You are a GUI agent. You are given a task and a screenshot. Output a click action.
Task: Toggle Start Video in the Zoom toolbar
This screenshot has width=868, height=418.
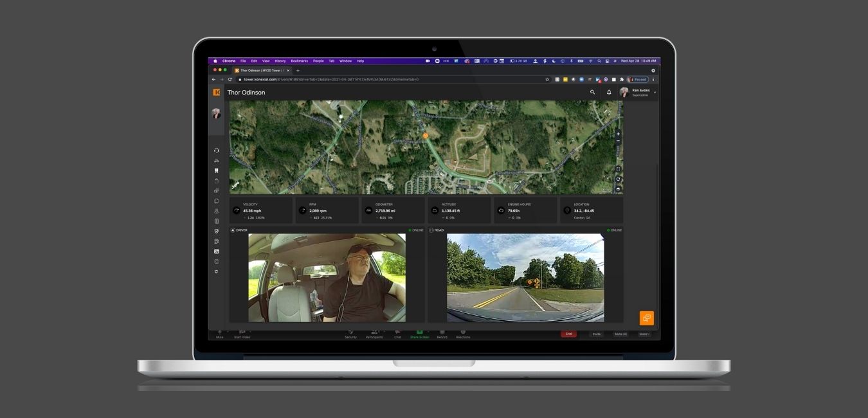[242, 334]
